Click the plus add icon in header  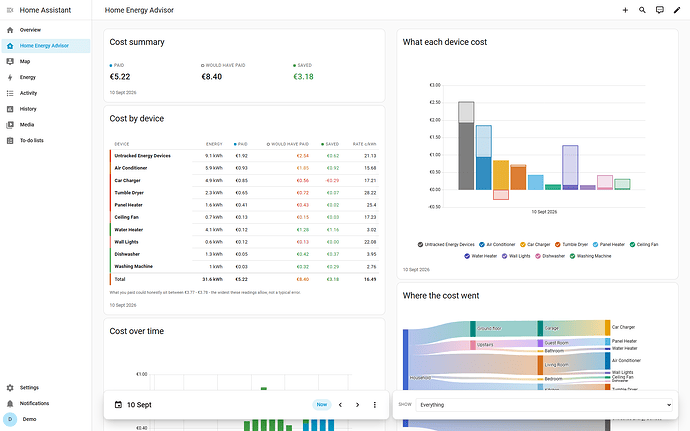[625, 10]
